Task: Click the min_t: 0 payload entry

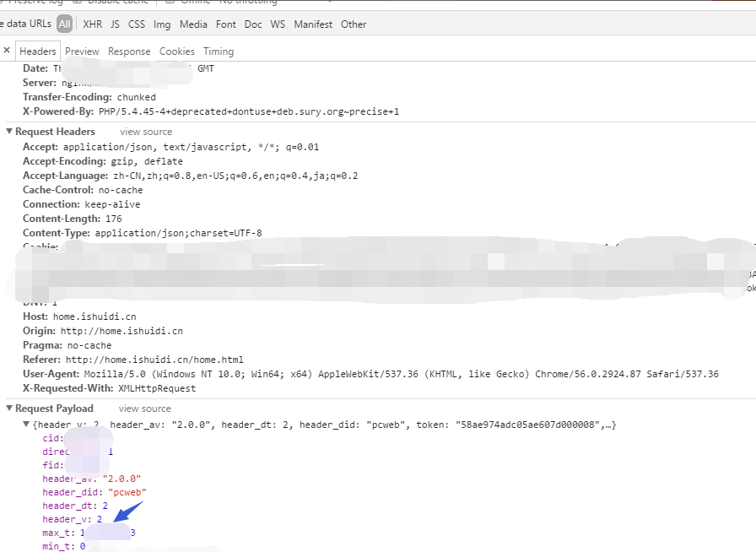Action: click(63, 546)
